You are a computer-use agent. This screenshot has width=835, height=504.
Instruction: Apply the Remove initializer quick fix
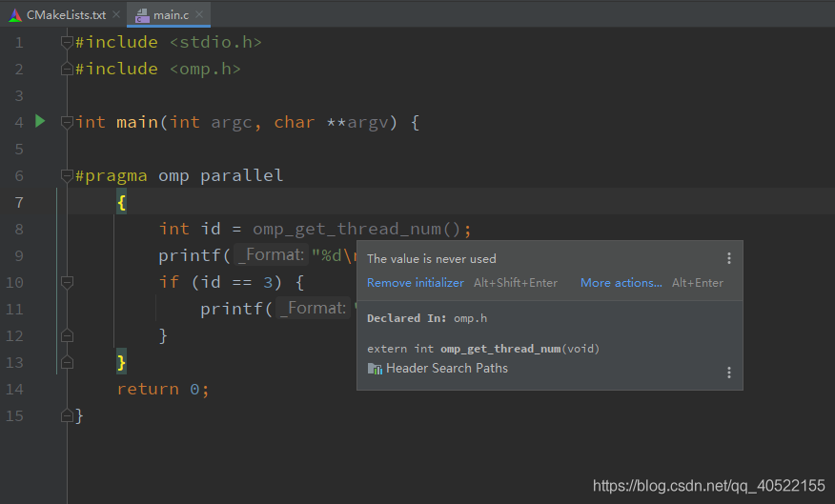tap(416, 283)
